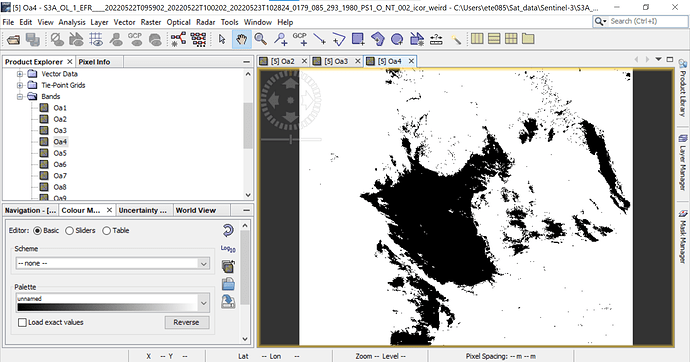690x362 pixels.
Task: Select the Draw Polygon tool
Action: coord(378,40)
